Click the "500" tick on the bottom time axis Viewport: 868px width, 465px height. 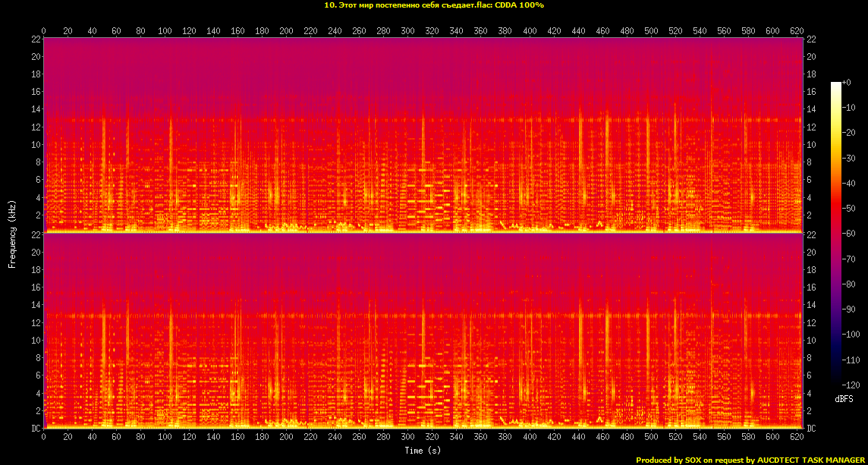(x=651, y=437)
